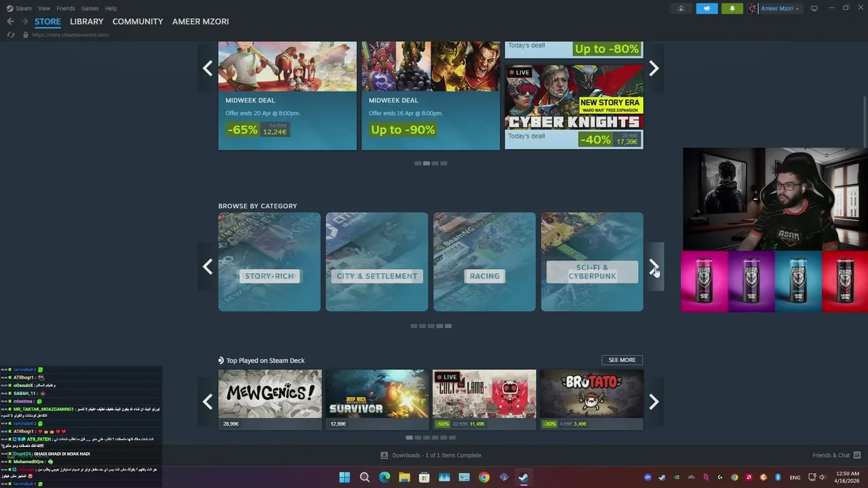
Task: Open the -65% Midweek Deal card
Action: pos(288,96)
